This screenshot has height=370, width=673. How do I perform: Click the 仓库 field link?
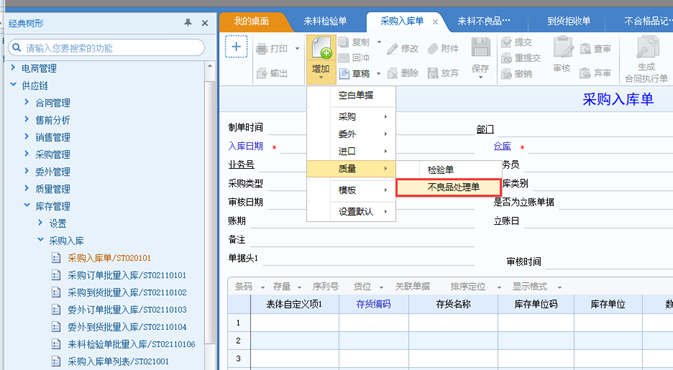coord(502,146)
